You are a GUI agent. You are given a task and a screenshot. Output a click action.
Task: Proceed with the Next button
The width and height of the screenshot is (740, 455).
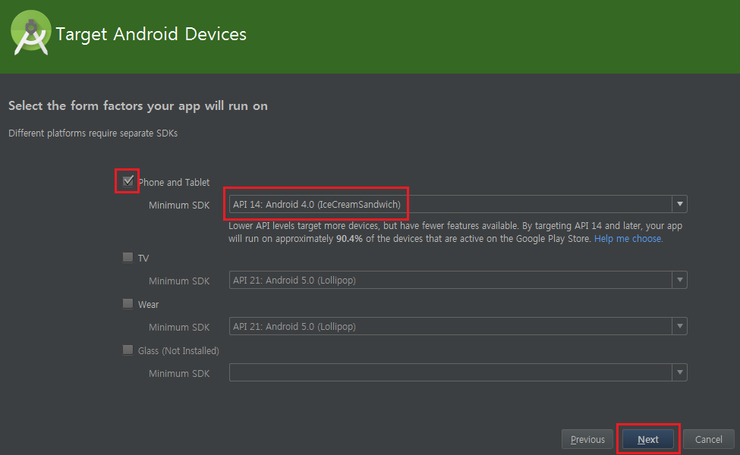pos(648,439)
